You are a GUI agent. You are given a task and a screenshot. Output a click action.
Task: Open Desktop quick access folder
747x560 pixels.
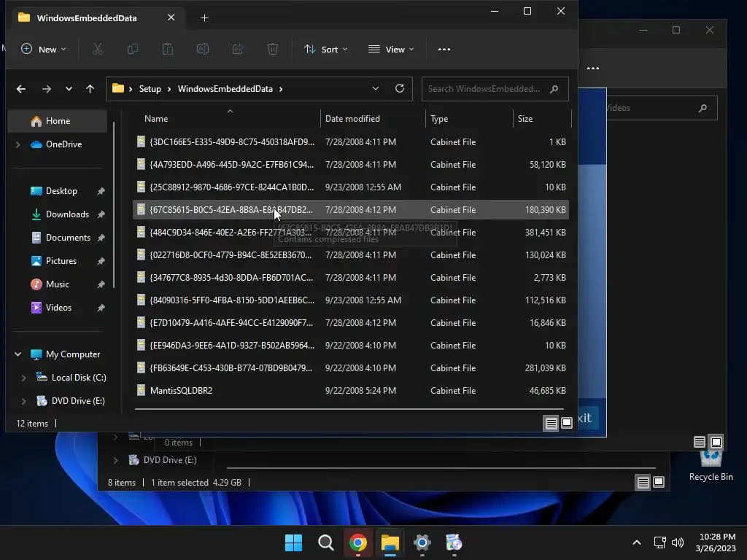tap(61, 191)
